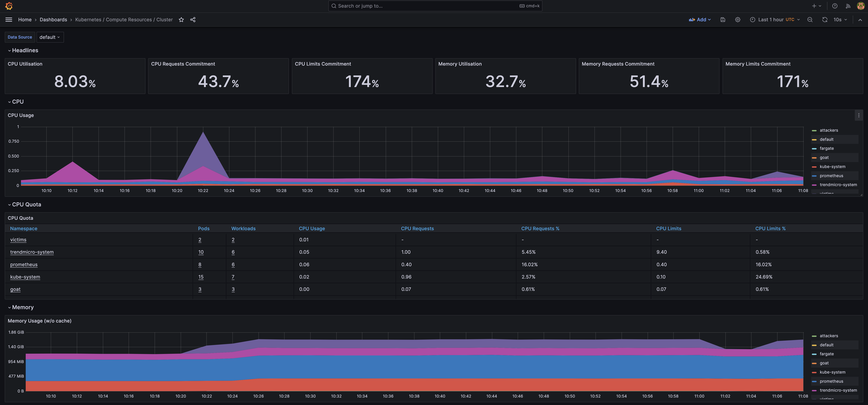The height and width of the screenshot is (405, 868).
Task: Open the Last 1 hour time picker
Action: click(x=775, y=20)
